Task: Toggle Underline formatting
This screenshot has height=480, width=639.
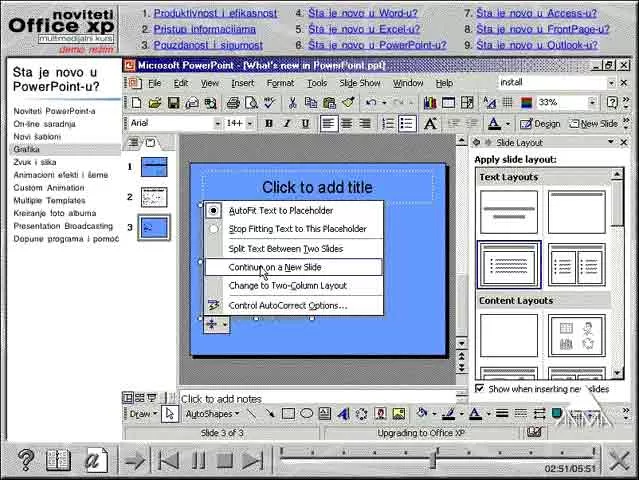Action: click(305, 123)
